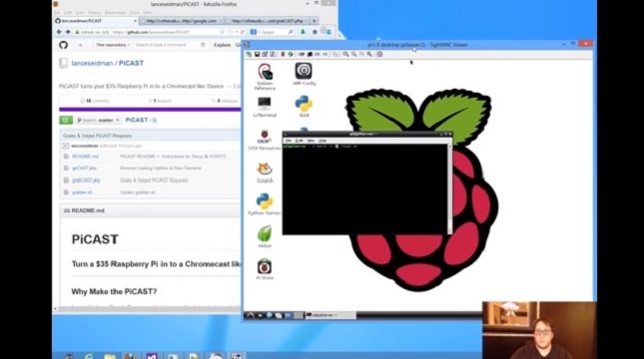This screenshot has width=644, height=359.
Task: Open OCR Resources desktop icon
Action: click(265, 140)
